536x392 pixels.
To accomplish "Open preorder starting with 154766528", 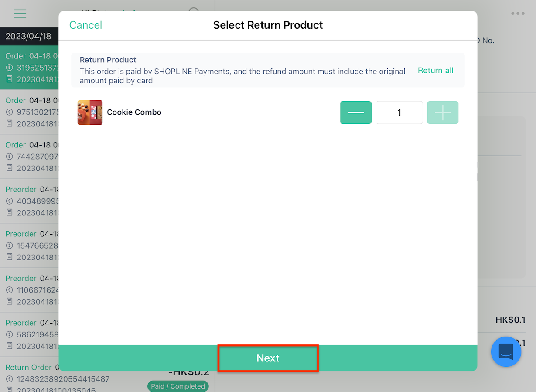I will click(x=29, y=245).
